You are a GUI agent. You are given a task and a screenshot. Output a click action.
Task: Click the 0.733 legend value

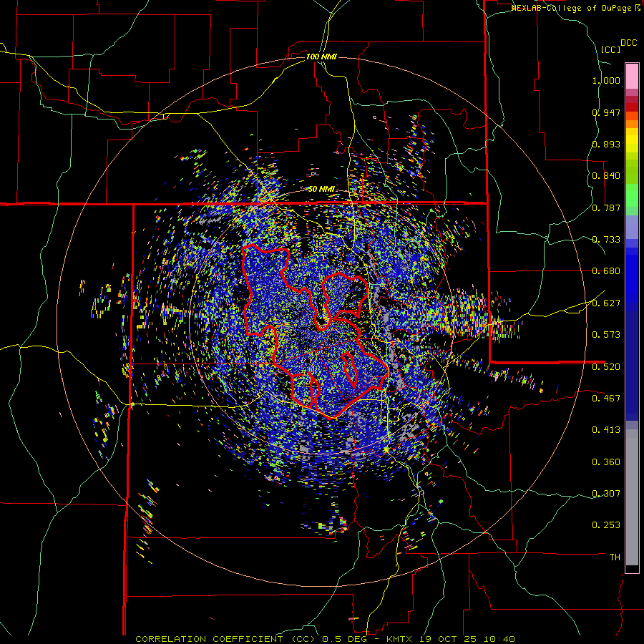606,240
